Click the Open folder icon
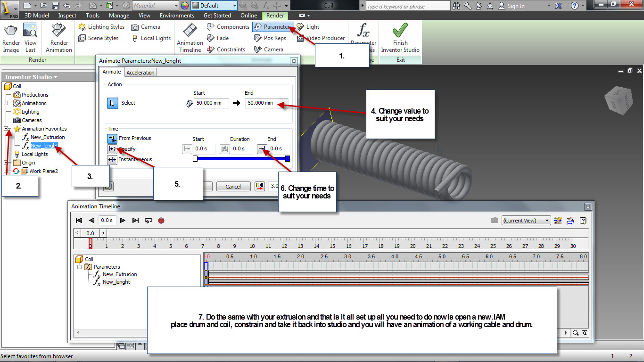The image size is (644, 362). (x=44, y=6)
